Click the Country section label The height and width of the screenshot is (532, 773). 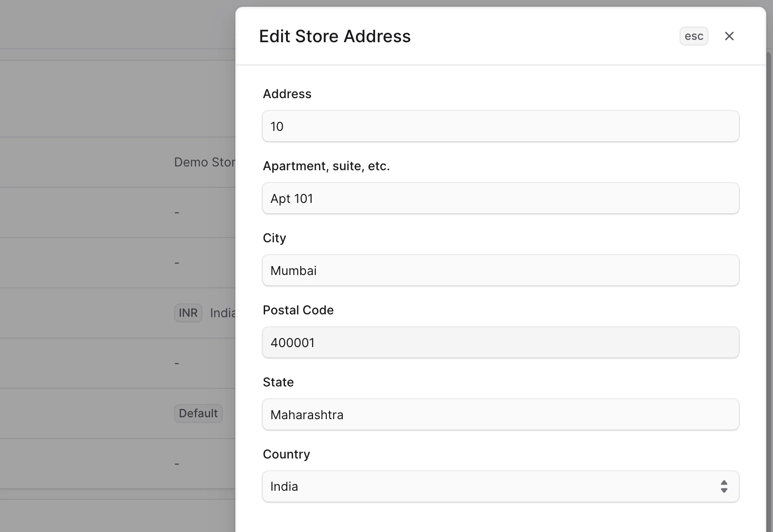(286, 454)
